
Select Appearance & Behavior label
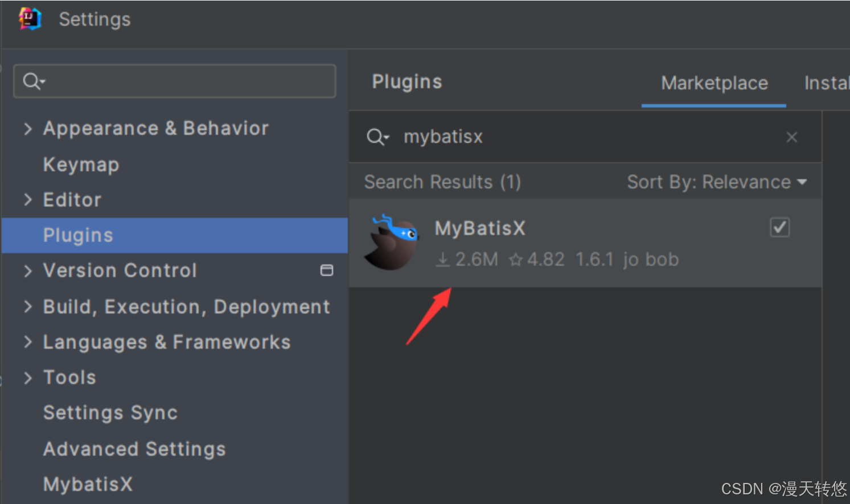(156, 129)
